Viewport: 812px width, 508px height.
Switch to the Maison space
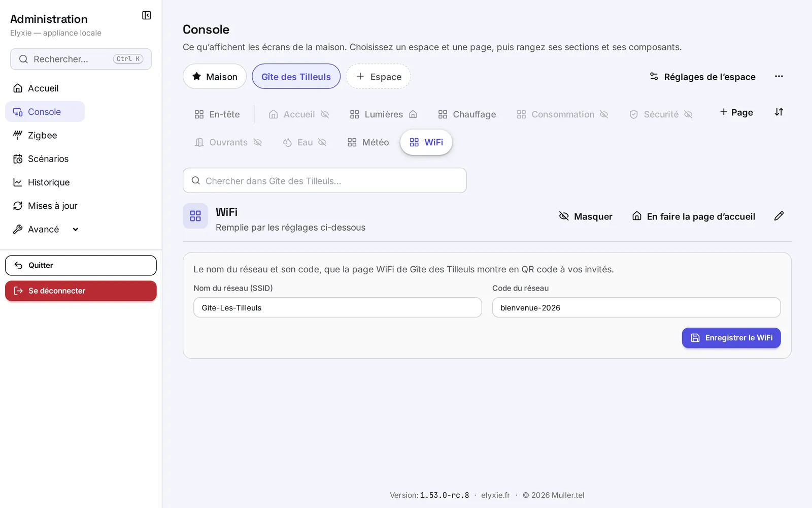tap(215, 77)
